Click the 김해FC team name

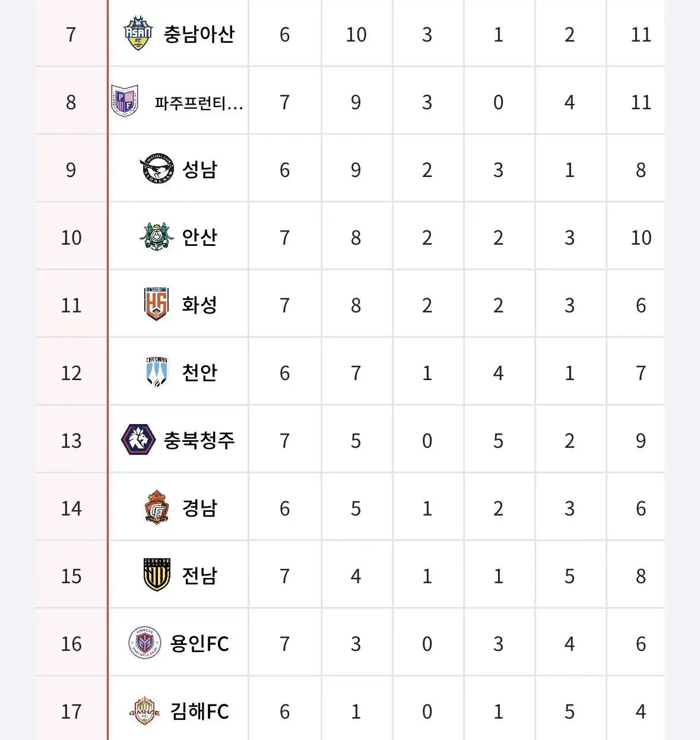click(x=199, y=711)
